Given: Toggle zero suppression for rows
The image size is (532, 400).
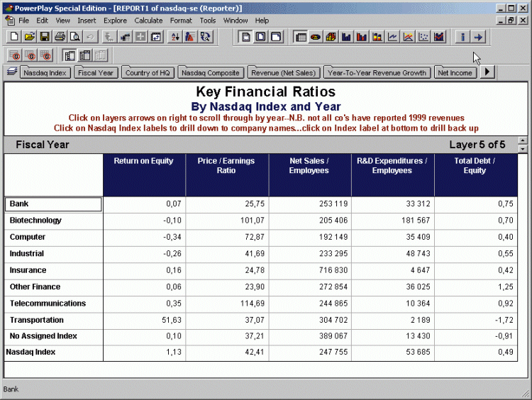Looking at the screenshot, I should tap(14, 55).
